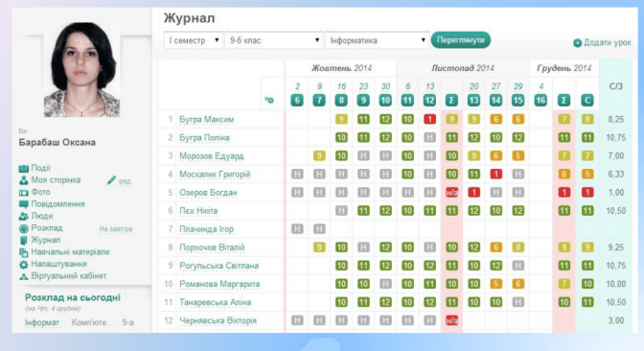
Task: Expand the І семестр dropdown
Action: click(193, 40)
